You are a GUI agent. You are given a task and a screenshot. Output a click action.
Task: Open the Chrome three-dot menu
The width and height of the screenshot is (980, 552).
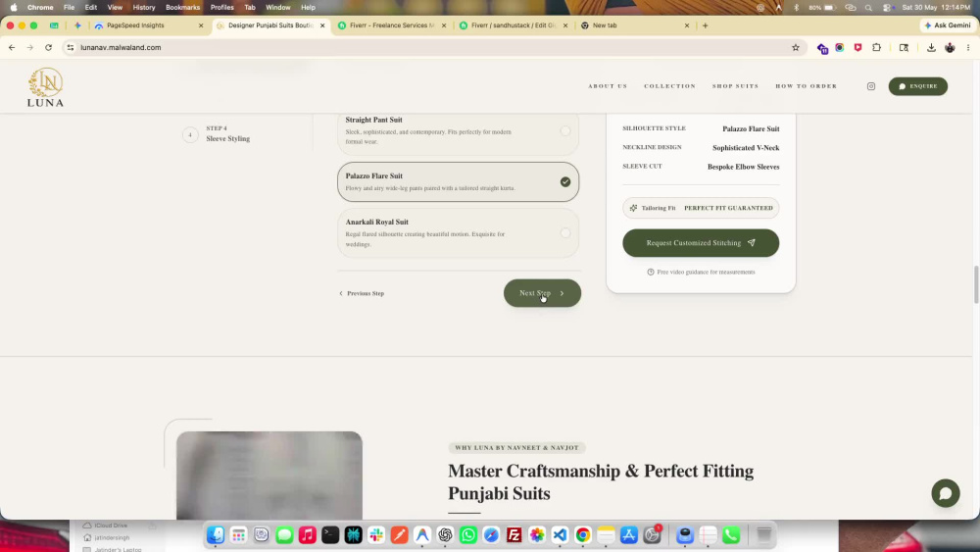click(968, 47)
